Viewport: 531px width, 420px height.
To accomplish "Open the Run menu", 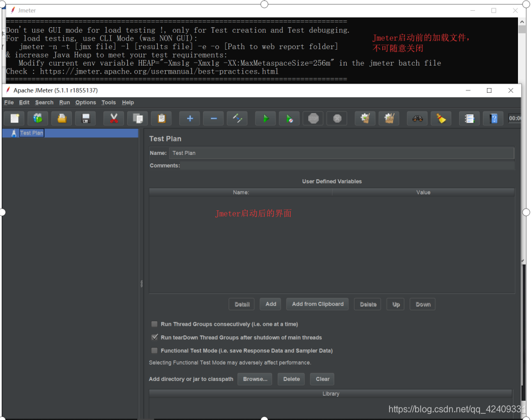I will 64,102.
